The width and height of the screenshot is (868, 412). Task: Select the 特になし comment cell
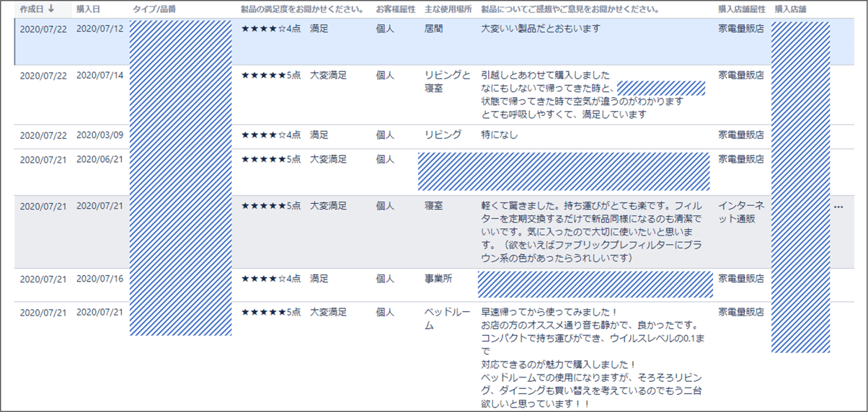(x=499, y=135)
